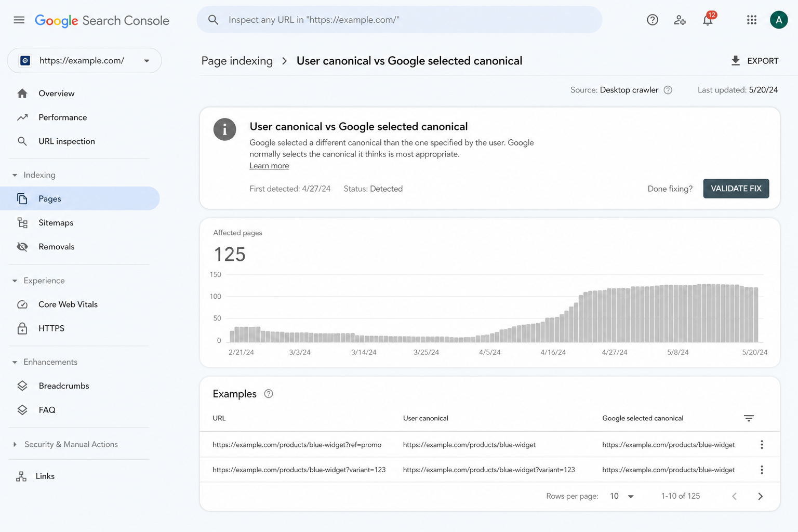
Task: Click the Desktop crawler help icon
Action: [x=668, y=90]
